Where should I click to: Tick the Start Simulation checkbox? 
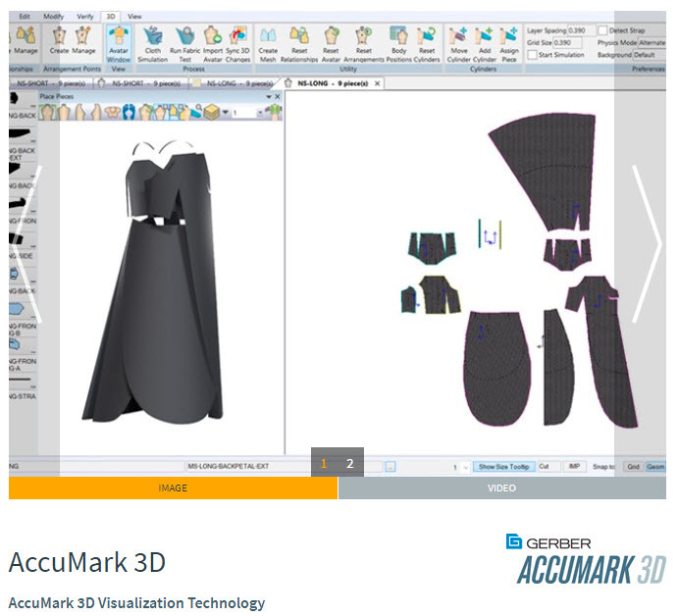[532, 55]
